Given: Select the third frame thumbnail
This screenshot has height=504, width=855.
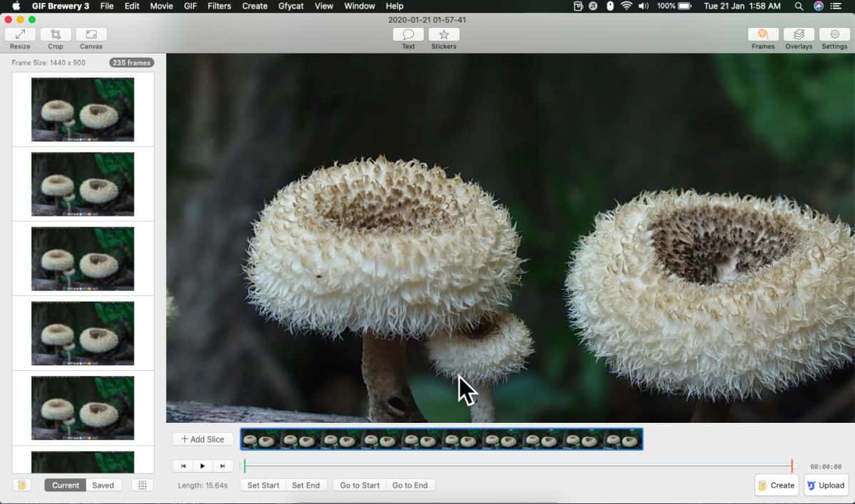Looking at the screenshot, I should coord(83,259).
